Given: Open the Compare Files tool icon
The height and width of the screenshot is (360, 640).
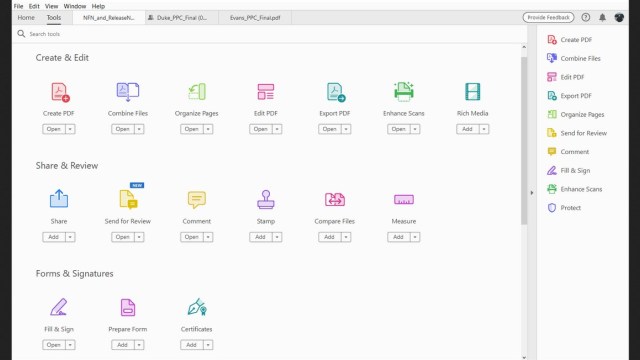Looking at the screenshot, I should click(335, 200).
